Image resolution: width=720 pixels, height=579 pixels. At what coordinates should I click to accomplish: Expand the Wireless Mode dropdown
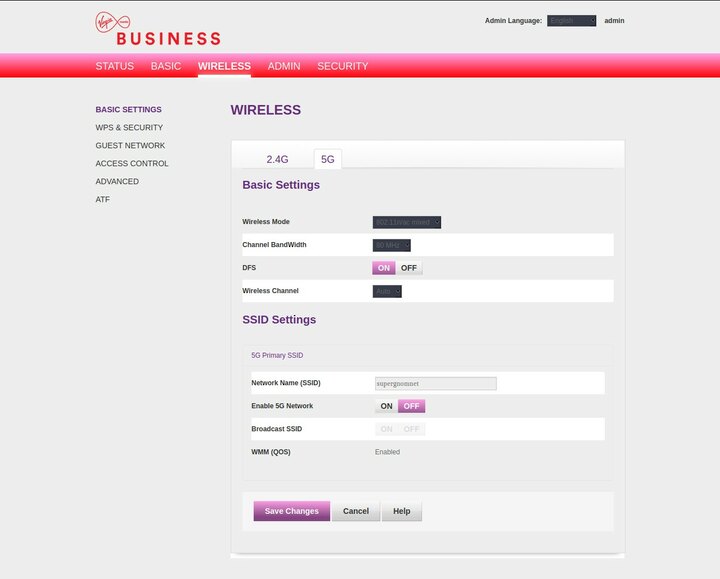[407, 222]
